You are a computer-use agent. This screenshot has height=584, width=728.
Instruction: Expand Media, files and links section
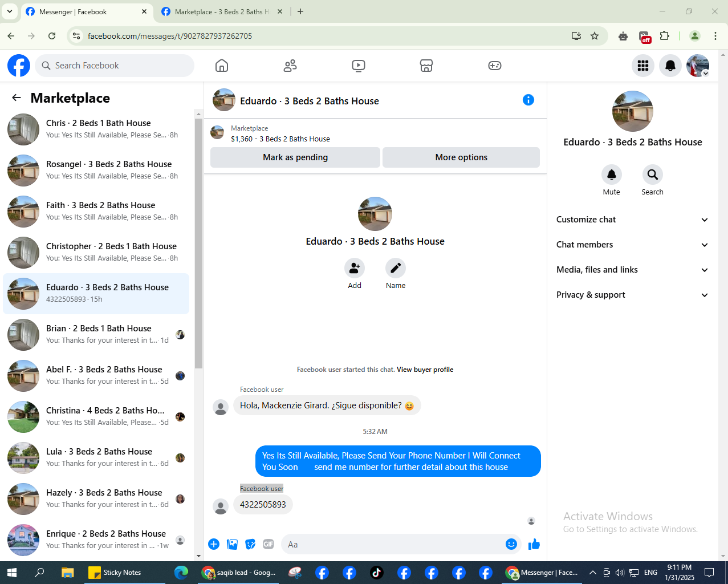click(632, 270)
